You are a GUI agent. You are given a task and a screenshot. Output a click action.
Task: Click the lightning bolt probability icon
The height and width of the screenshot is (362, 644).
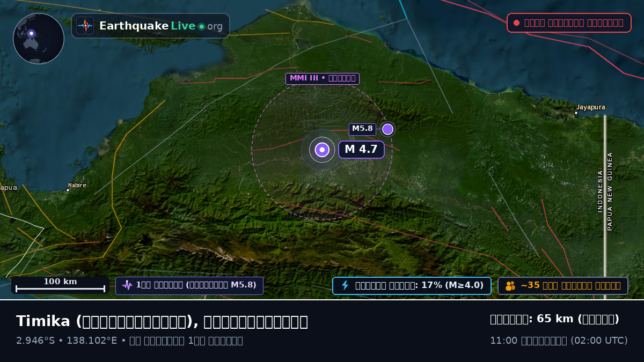pos(345,285)
